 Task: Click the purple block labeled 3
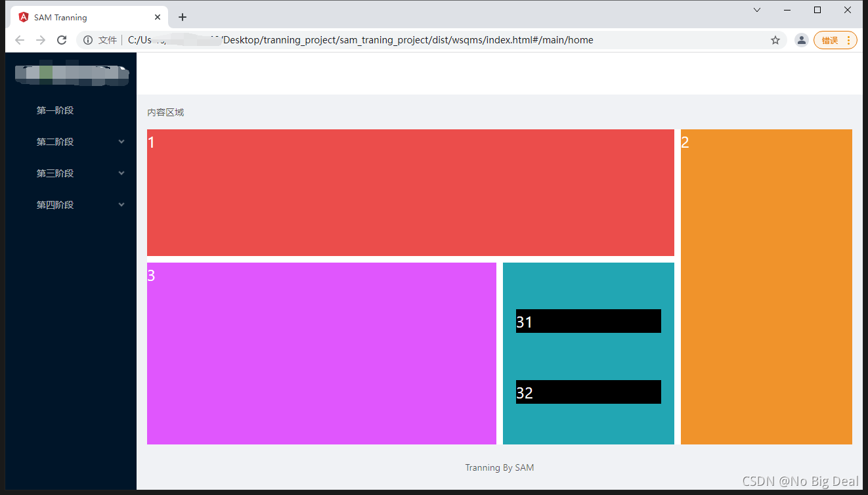pos(322,353)
